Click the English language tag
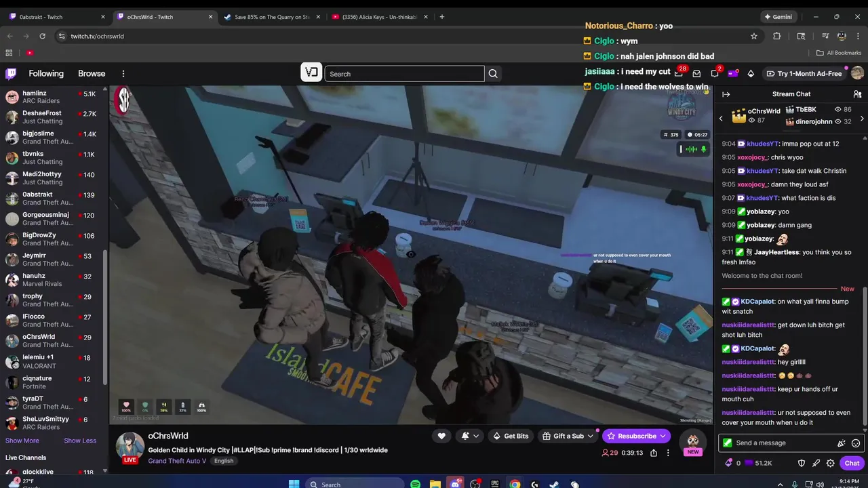Image resolution: width=868 pixels, height=488 pixels. (x=224, y=461)
